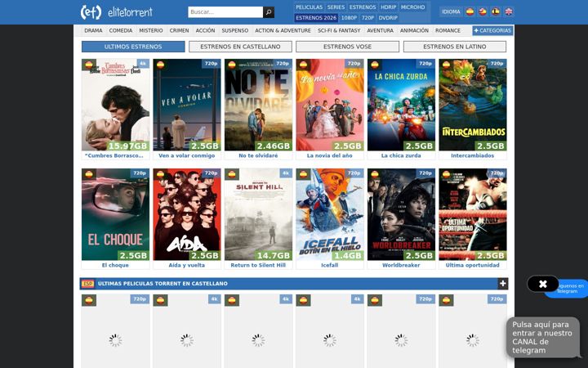Open El Choque poster
588x368 pixels.
[115, 214]
